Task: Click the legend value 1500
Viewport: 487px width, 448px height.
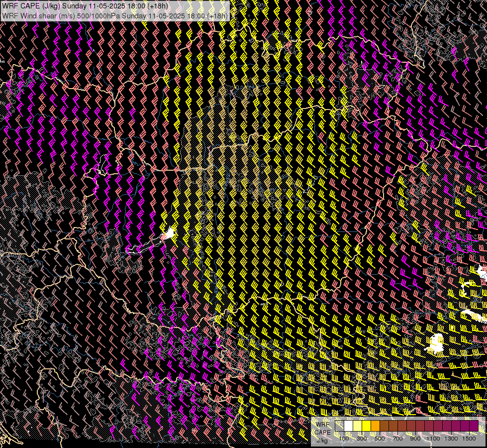Action: click(469, 439)
